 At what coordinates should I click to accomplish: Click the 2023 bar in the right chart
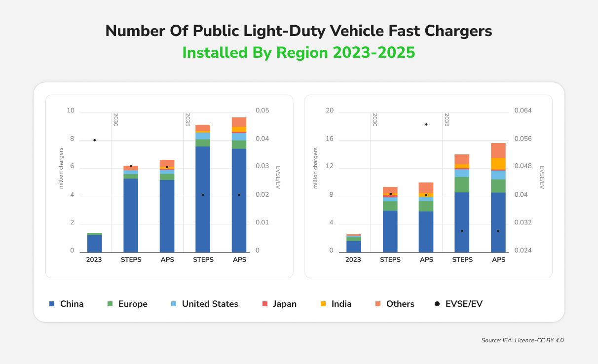point(353,243)
